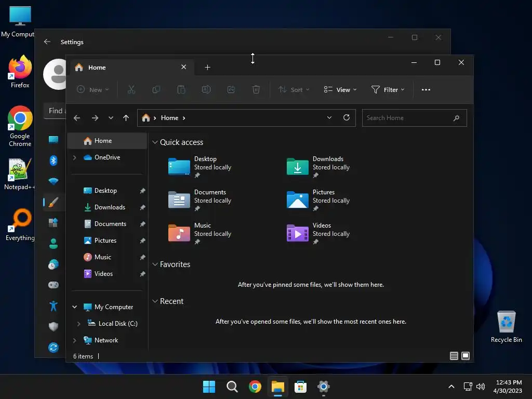532x399 pixels.
Task: Refresh the Home folder view
Action: pos(347,117)
